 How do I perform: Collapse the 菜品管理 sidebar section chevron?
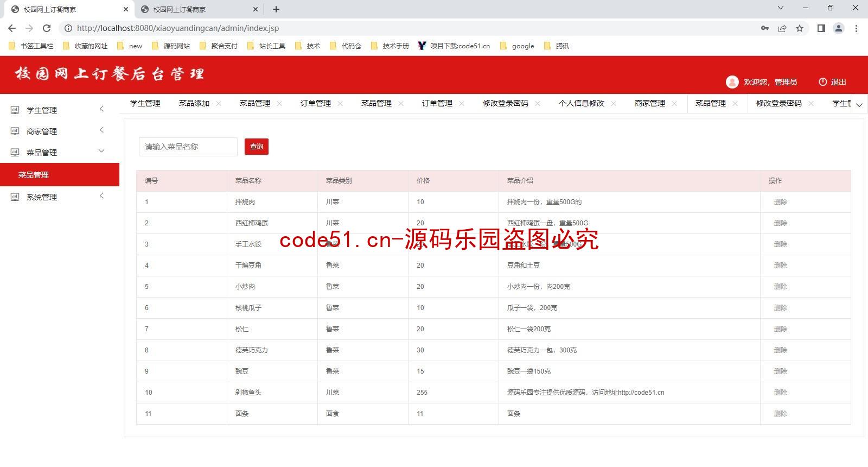(x=101, y=151)
